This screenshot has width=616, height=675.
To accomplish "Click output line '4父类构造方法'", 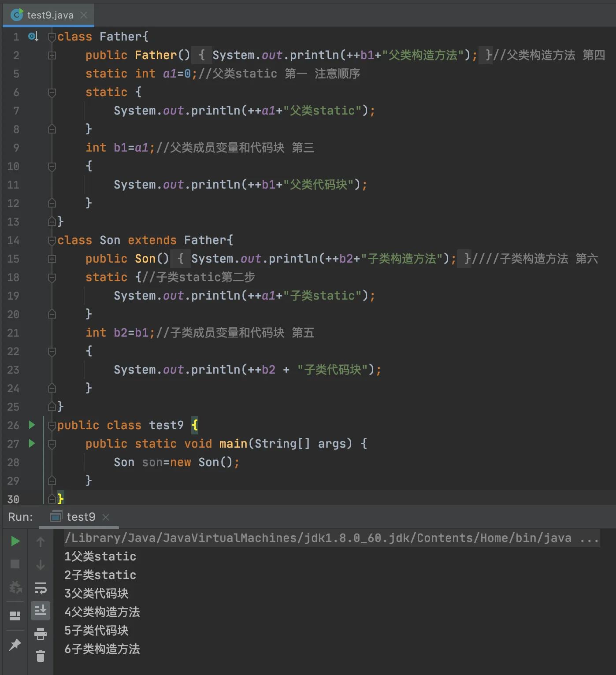I will coord(102,612).
